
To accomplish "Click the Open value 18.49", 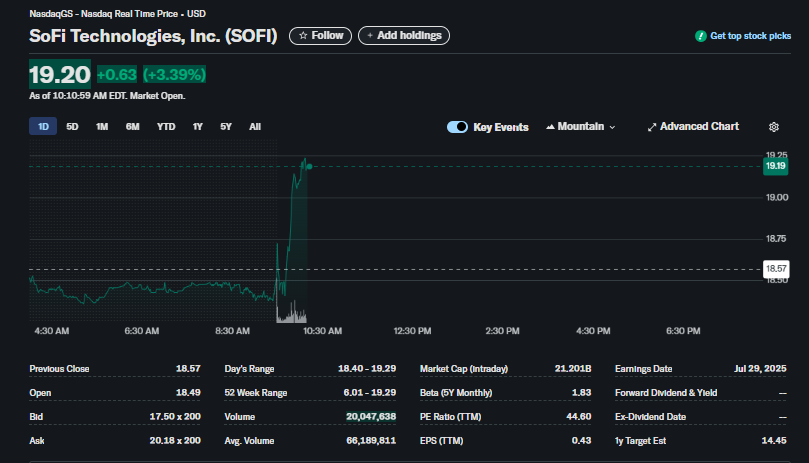I will 188,393.
